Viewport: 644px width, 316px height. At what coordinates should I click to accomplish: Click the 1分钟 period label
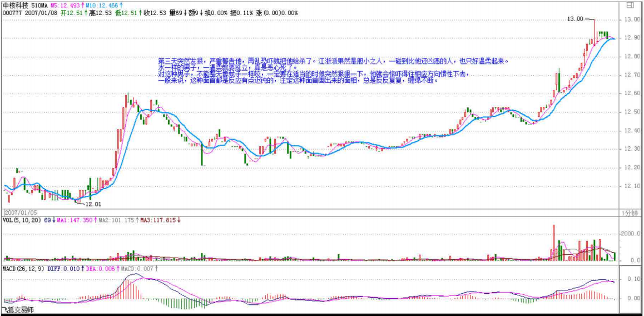[629, 213]
